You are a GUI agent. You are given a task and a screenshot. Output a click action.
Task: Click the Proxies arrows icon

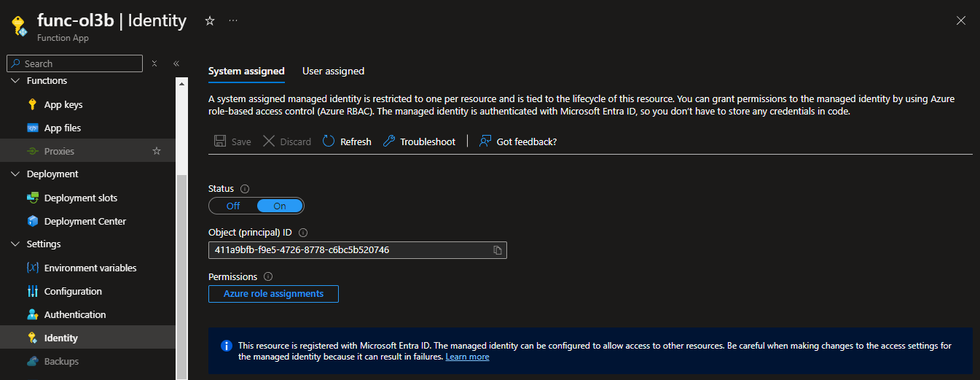(x=32, y=151)
